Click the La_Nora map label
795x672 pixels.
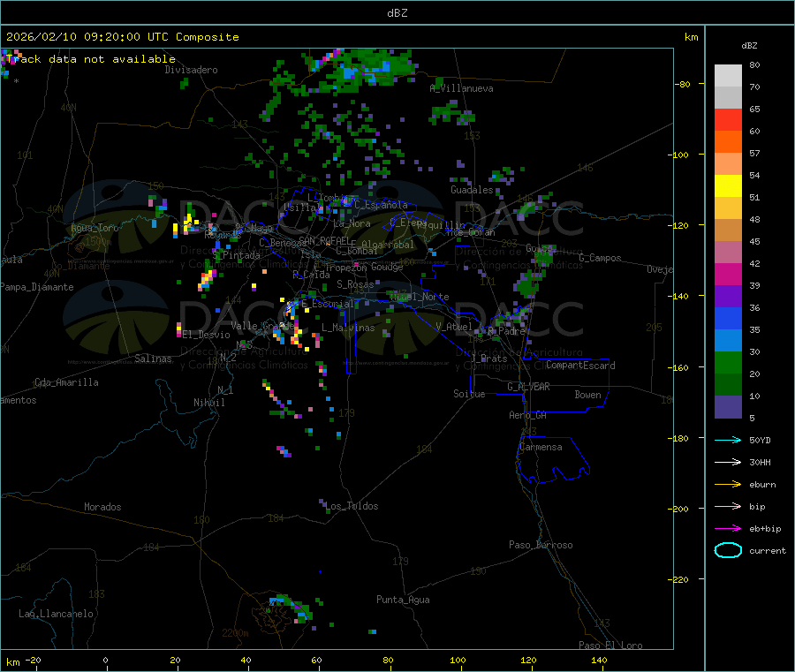pos(352,224)
